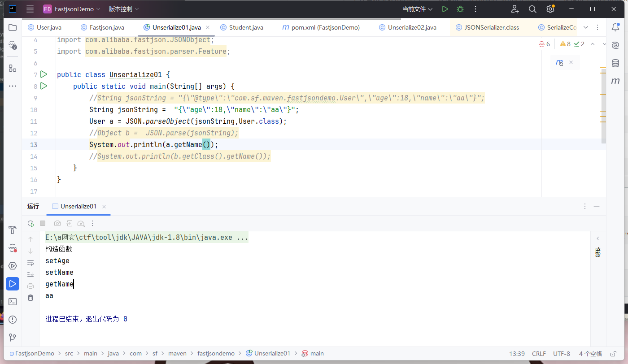Toggle the read-only lock in status bar

(614, 354)
